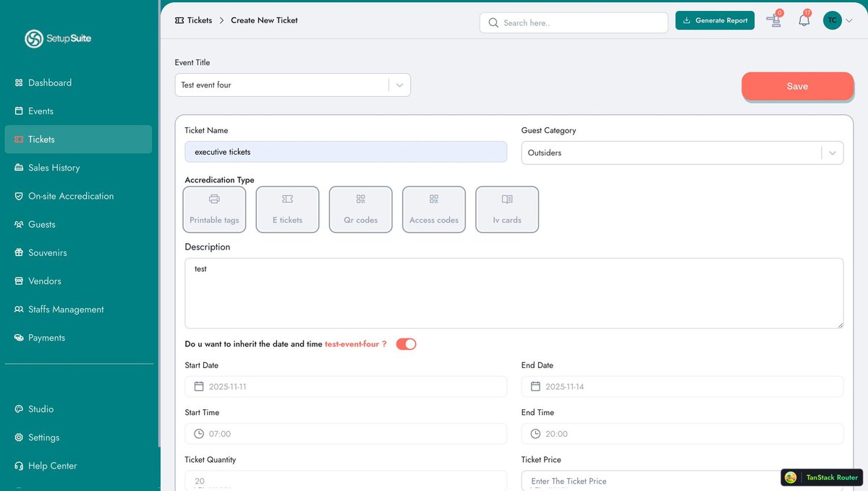Click the Help Center headset icon

click(x=19, y=466)
